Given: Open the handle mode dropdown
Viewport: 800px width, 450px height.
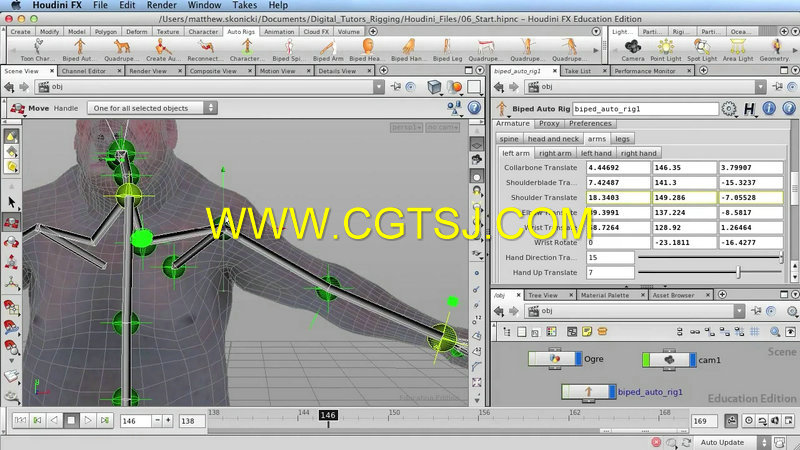Looking at the screenshot, I should coord(153,108).
